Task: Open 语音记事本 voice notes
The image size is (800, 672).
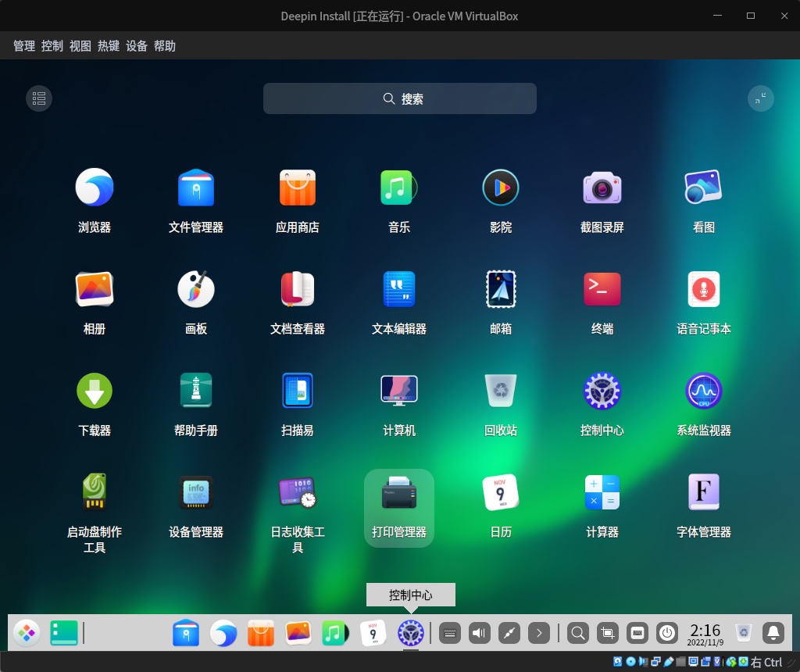Action: pos(704,289)
